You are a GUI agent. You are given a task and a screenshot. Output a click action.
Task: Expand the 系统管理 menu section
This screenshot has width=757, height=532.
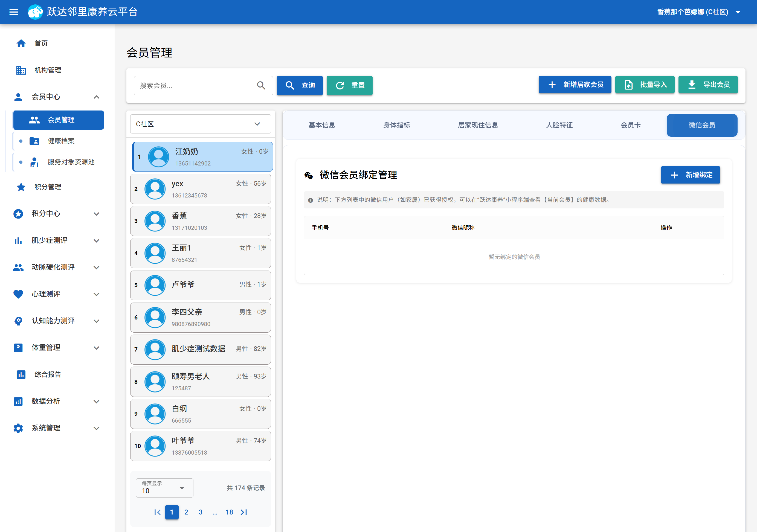[97, 428]
